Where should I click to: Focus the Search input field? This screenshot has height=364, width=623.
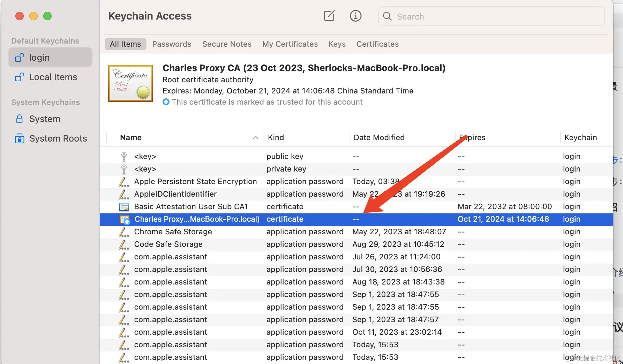tap(491, 16)
